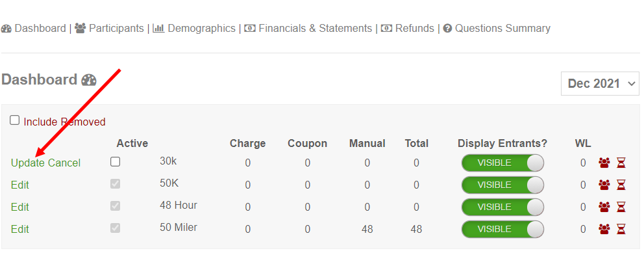644x253 pixels.
Task: Open the Dec 2021 date dropdown
Action: pos(600,83)
